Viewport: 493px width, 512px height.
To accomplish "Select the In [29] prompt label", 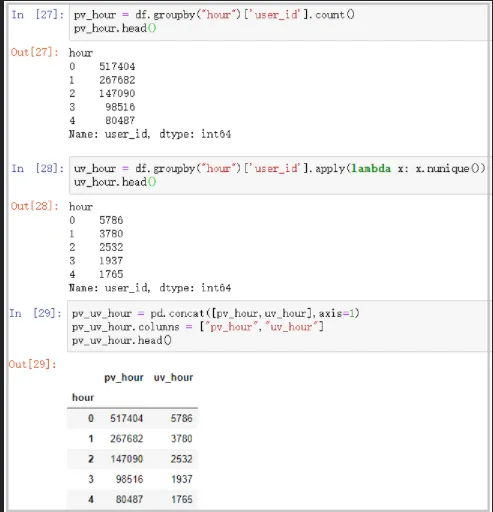I will [x=35, y=313].
